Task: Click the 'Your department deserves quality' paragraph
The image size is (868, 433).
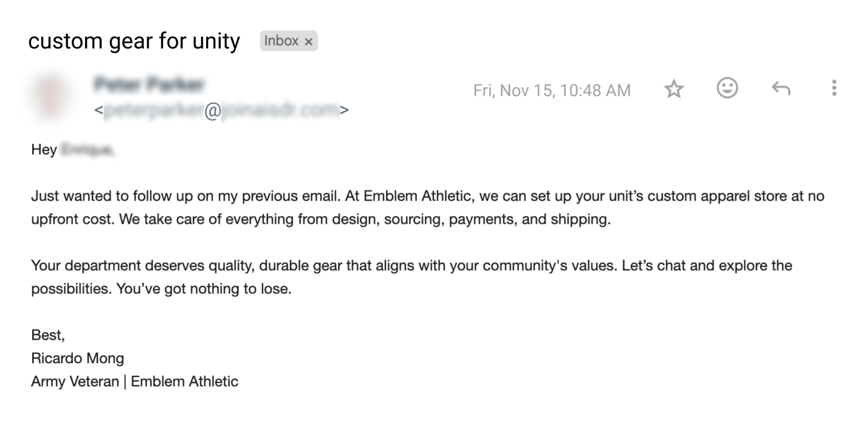Action: point(410,266)
